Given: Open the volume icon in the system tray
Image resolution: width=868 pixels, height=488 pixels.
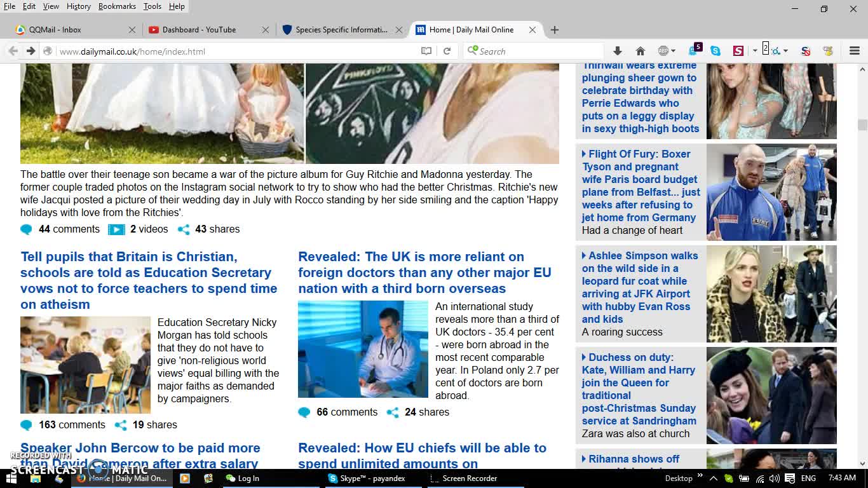Looking at the screenshot, I should pos(774,478).
